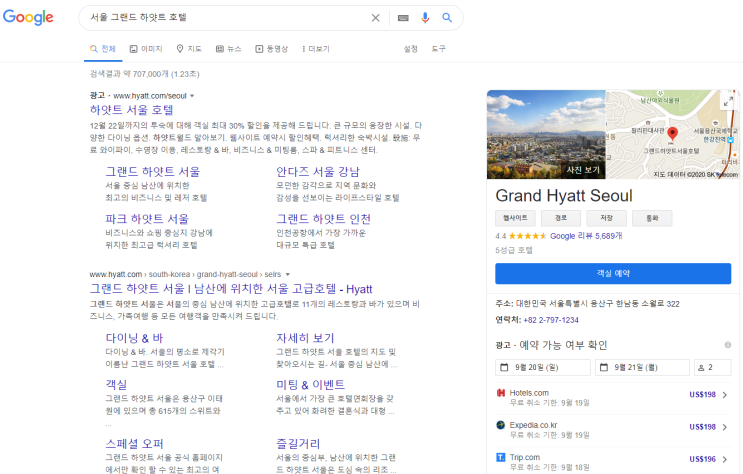This screenshot has width=743, height=474.
Task: Open the 미팅 & 이벤트 sitelink
Action: [x=310, y=384]
